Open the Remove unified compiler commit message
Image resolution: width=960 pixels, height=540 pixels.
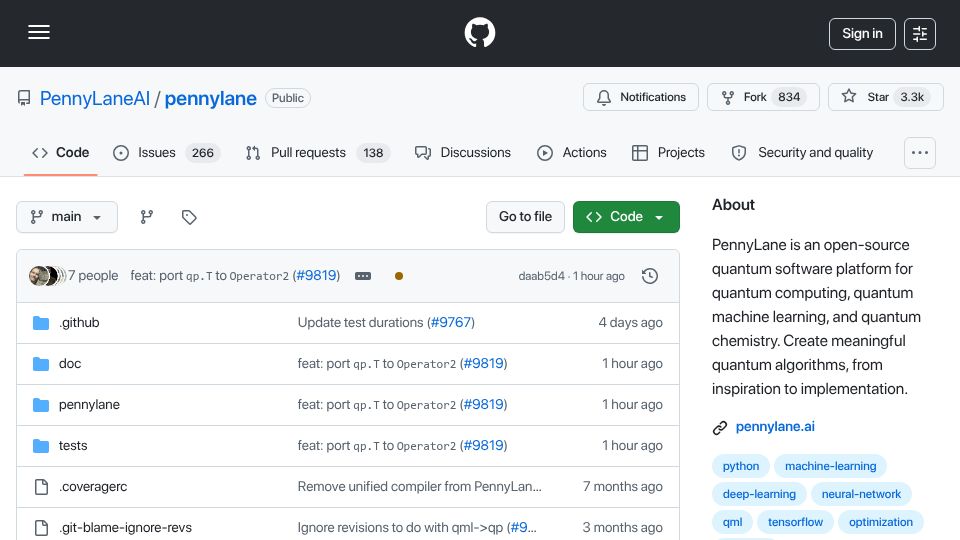(419, 487)
